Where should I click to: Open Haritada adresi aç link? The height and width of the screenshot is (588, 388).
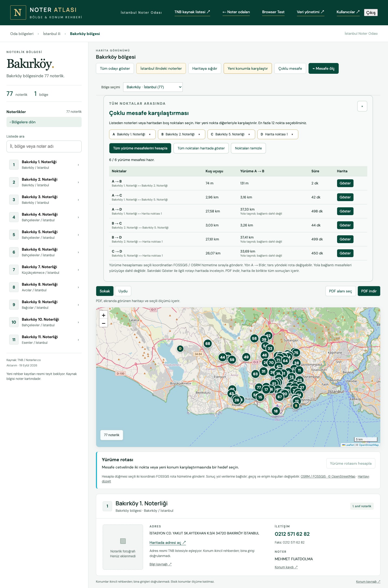click(x=168, y=542)
